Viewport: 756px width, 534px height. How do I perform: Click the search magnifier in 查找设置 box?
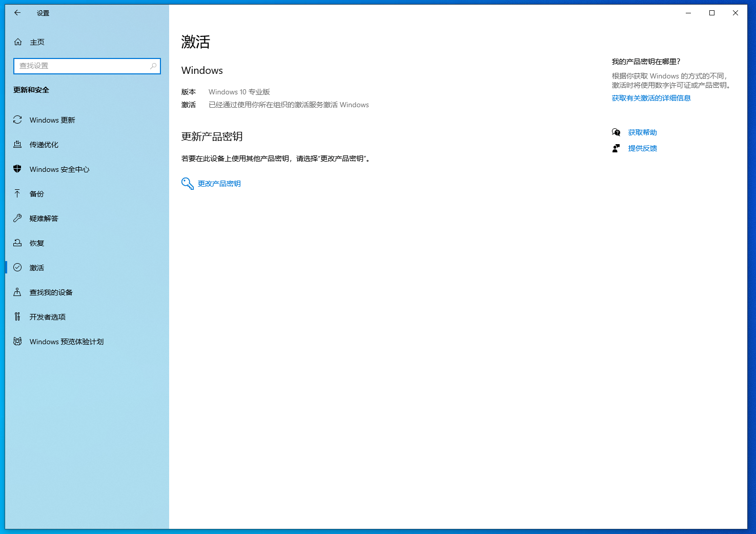coord(153,66)
